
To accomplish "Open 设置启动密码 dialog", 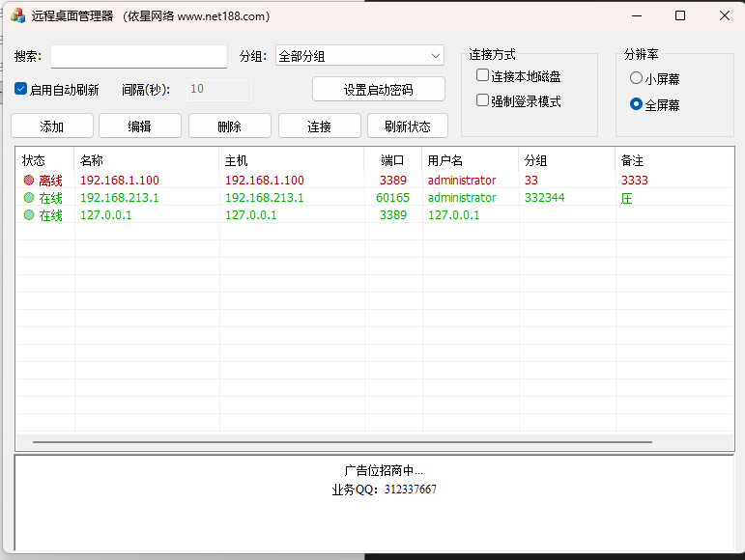I will tap(378, 90).
